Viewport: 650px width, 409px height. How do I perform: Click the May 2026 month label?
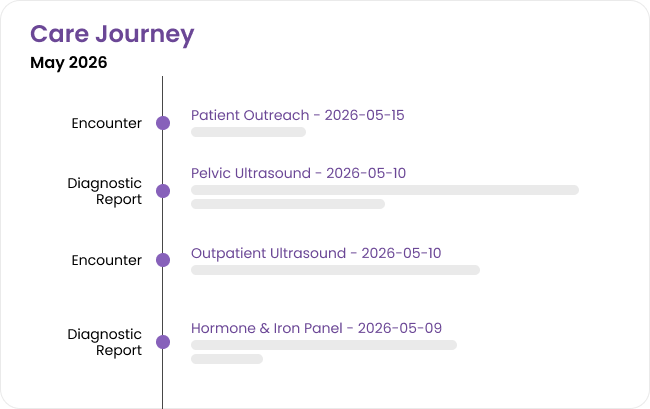[69, 63]
